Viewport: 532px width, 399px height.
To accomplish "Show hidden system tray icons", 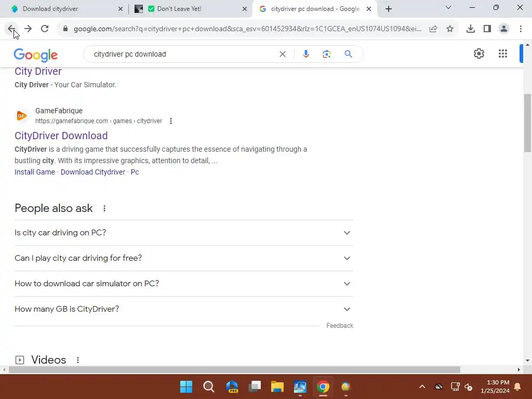I will [x=422, y=387].
